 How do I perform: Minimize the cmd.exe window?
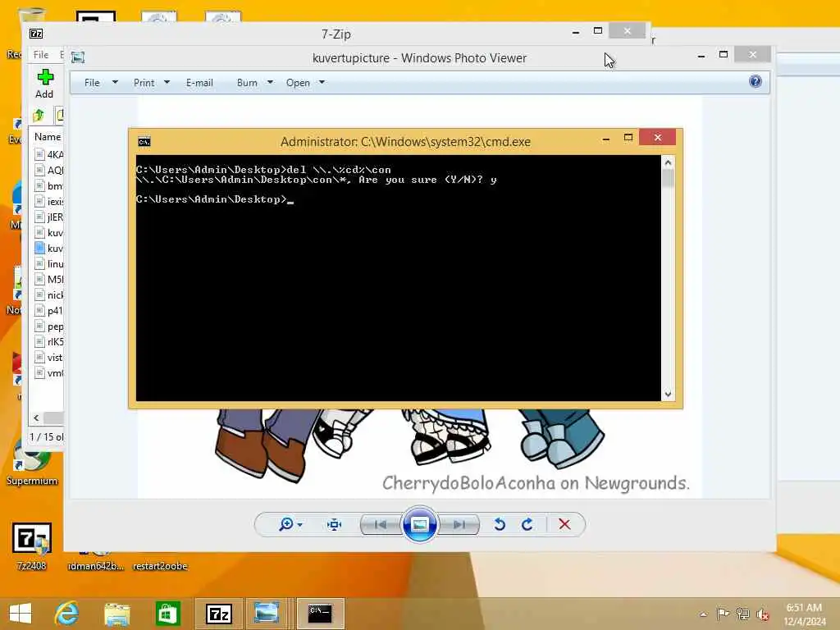point(606,139)
